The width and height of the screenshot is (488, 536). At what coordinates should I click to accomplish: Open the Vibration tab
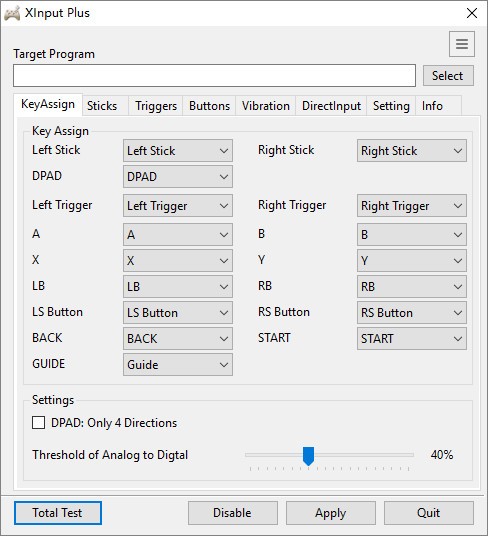(x=266, y=106)
